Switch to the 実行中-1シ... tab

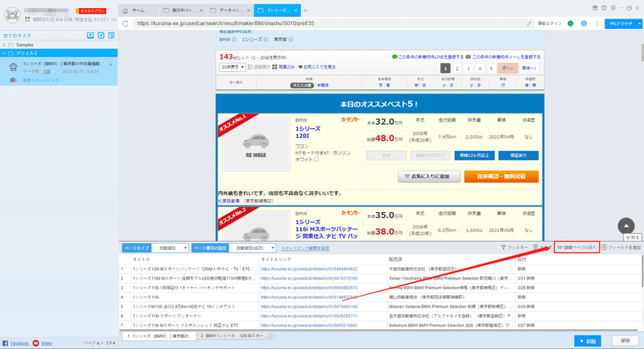[x=184, y=10]
